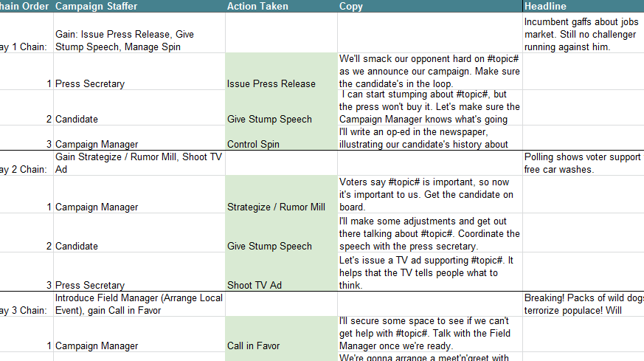Select the 'Day 1 Chain:' label cell
The height and width of the screenshot is (361, 644).
[27, 32]
